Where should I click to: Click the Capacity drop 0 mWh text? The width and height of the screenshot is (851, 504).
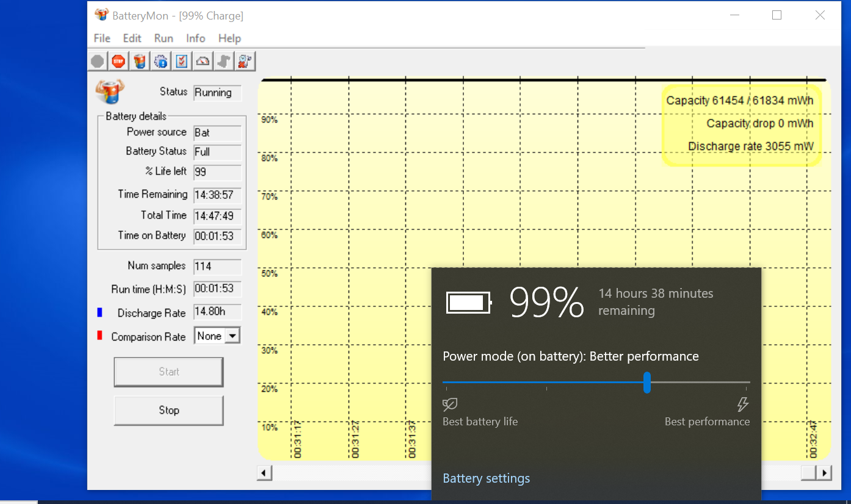(x=760, y=123)
